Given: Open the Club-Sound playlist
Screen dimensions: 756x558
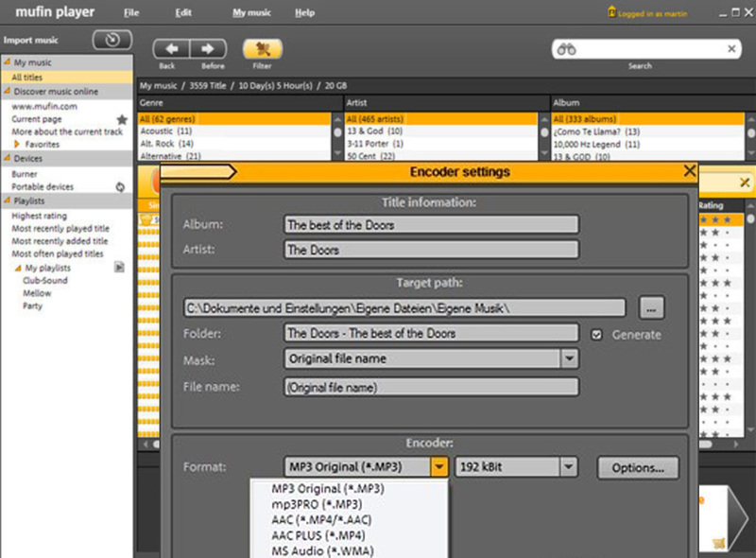Looking at the screenshot, I should coord(45,280).
